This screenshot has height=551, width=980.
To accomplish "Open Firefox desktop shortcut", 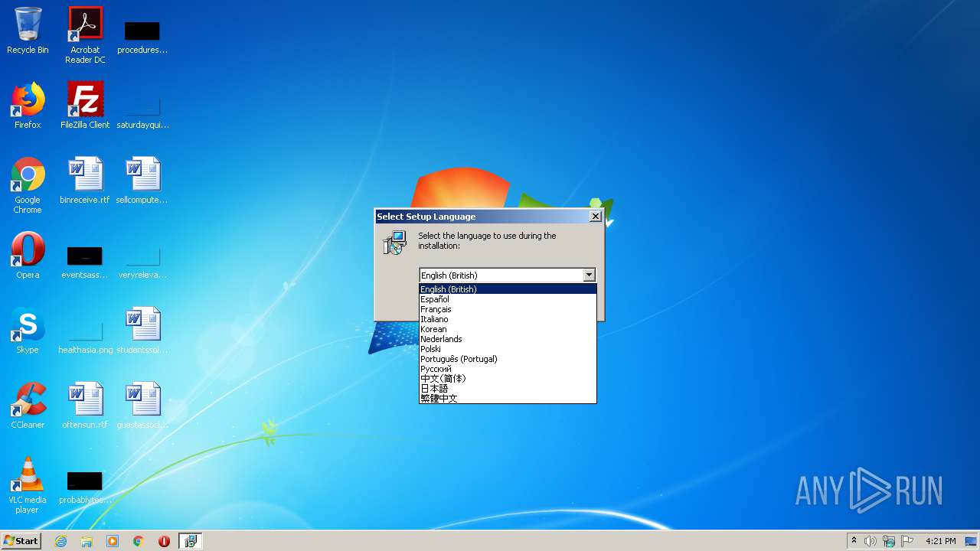I will [x=28, y=106].
